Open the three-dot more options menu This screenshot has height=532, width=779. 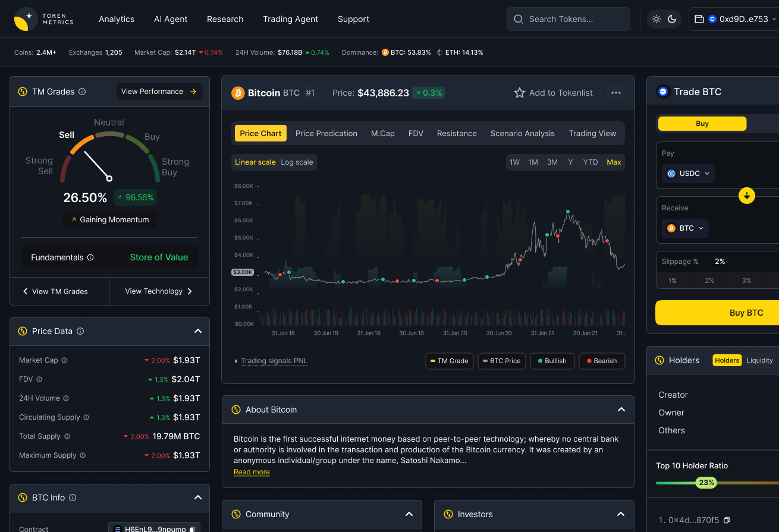tap(616, 93)
